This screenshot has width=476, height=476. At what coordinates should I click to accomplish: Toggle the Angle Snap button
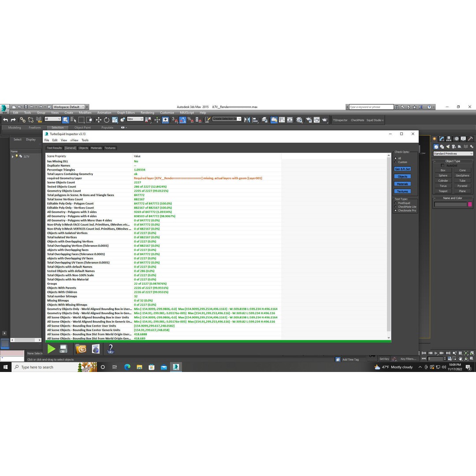pyautogui.click(x=182, y=120)
